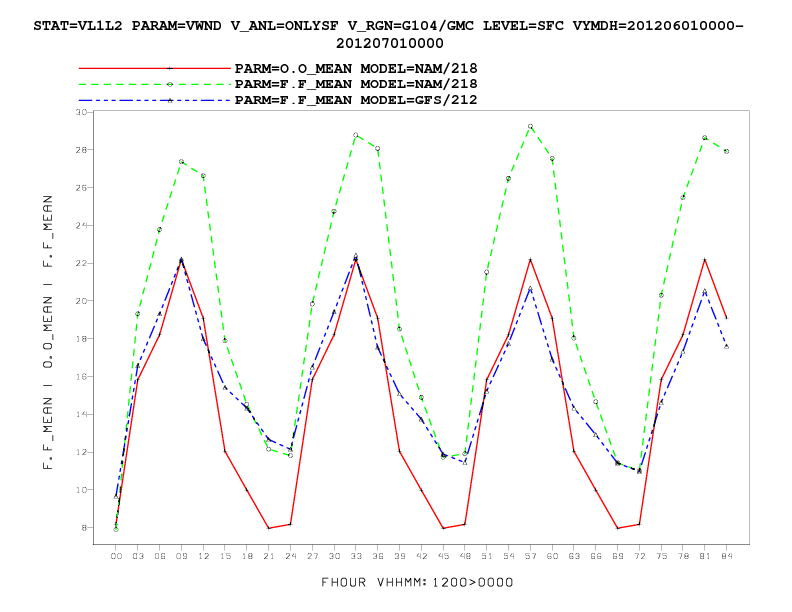The width and height of the screenshot is (792, 612).
Task: Click the x-axis forecast hour 66
Action: (x=596, y=556)
